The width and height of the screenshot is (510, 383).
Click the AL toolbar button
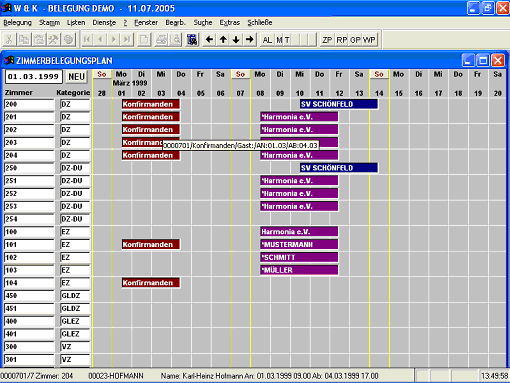(267, 40)
